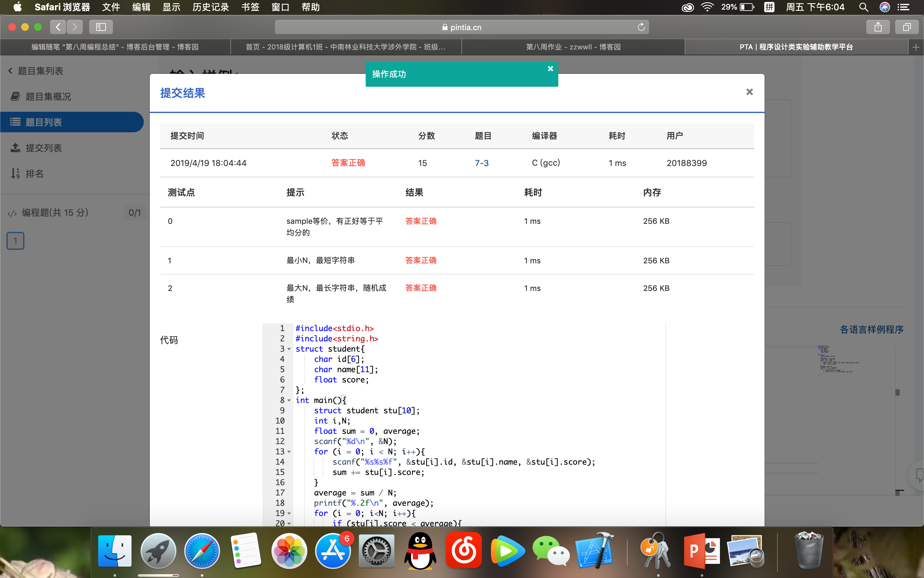Image resolution: width=924 pixels, height=578 pixels.
Task: Open the 显示 menu
Action: click(171, 7)
